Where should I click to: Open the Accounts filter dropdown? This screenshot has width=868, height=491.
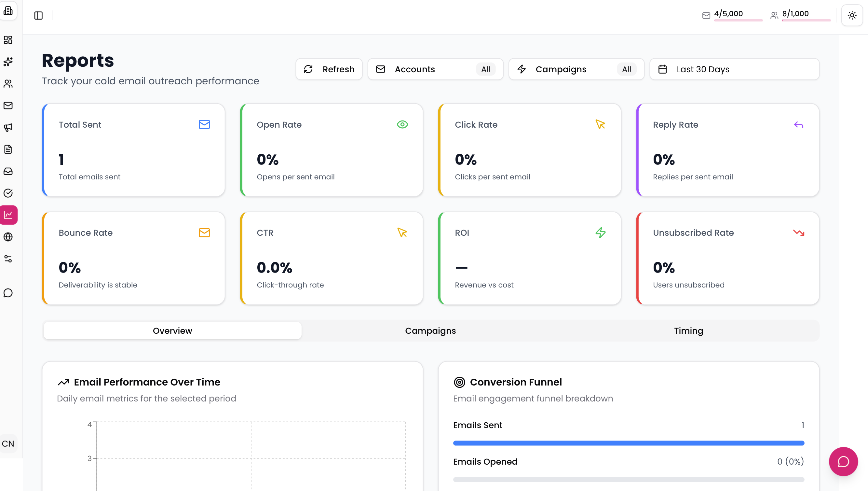pyautogui.click(x=435, y=69)
